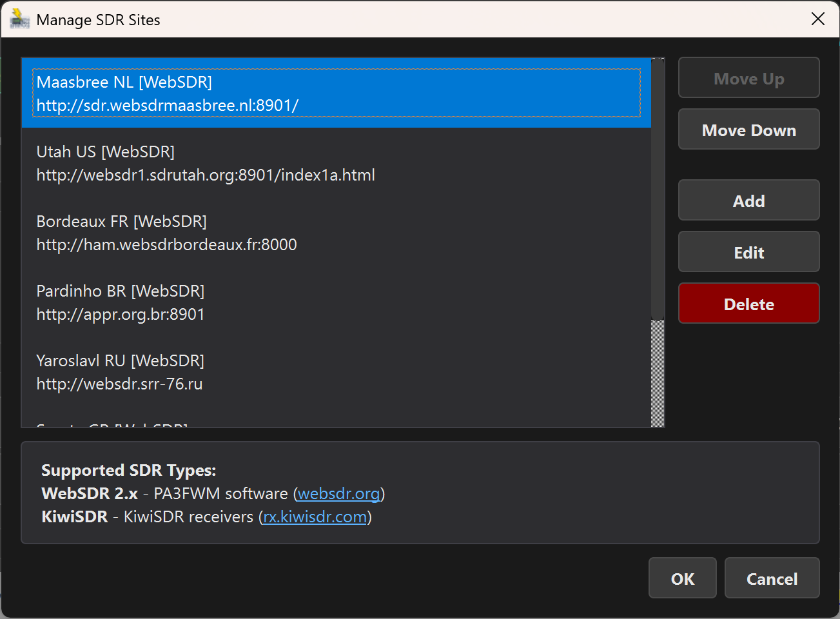Delete the selected SDR site
This screenshot has width=840, height=619.
tap(748, 303)
